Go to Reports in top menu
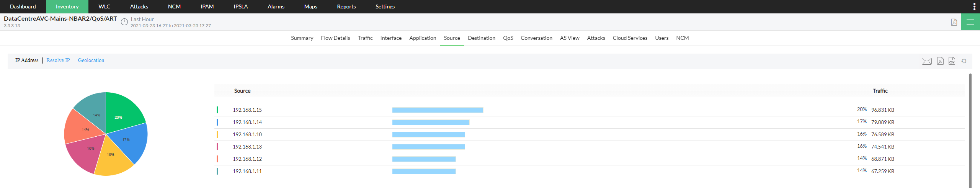The width and height of the screenshot is (980, 188). (346, 7)
